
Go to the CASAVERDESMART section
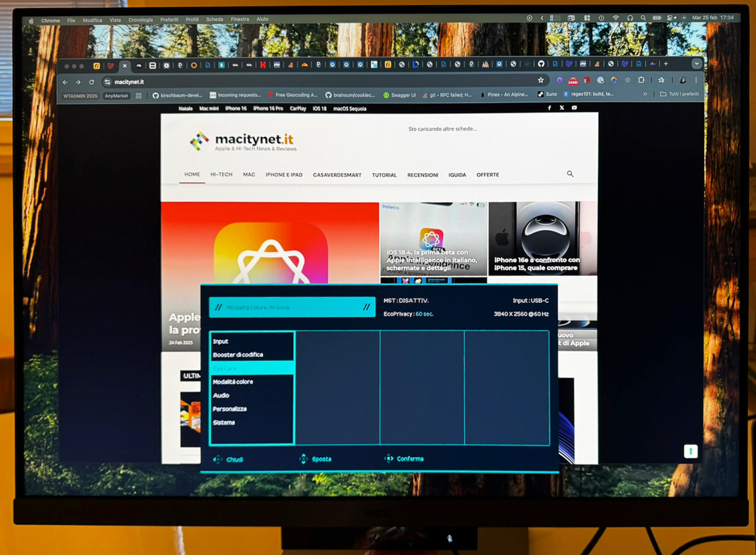(337, 175)
